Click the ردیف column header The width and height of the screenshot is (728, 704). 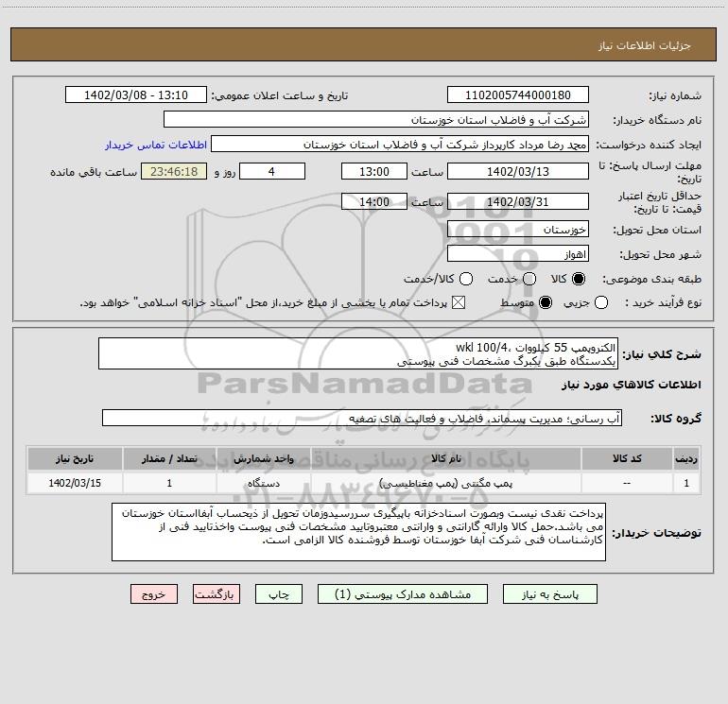[686, 459]
